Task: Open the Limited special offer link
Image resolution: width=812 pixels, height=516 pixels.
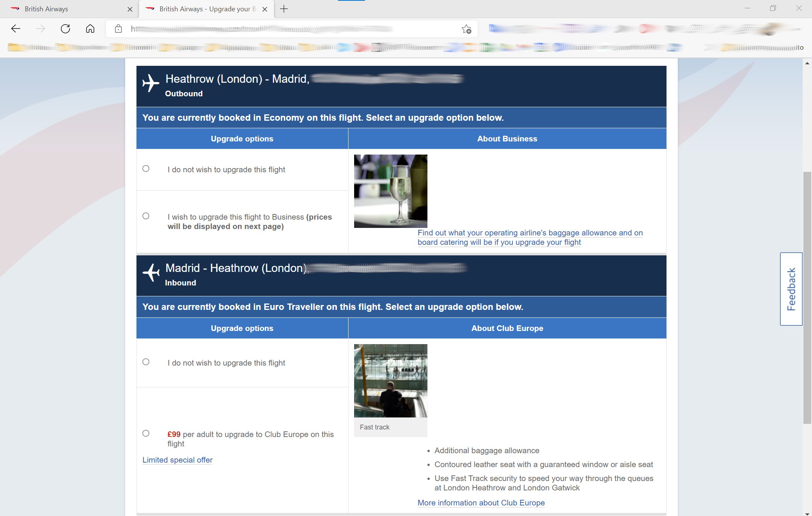Action: (x=177, y=460)
